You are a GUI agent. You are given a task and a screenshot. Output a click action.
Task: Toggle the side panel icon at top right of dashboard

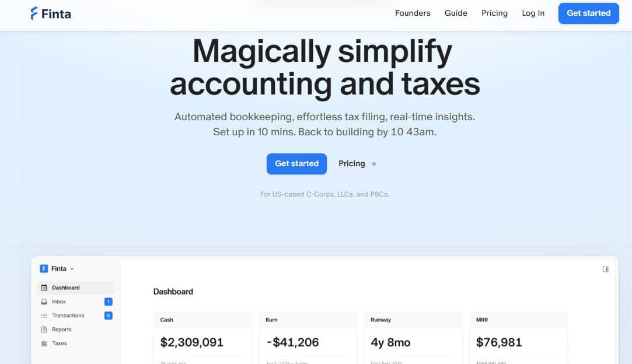605,269
